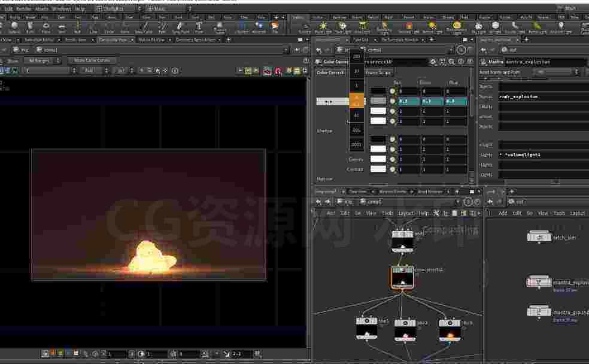This screenshot has height=364, width=589.
Task: Select the Tube shelf tool
Action: point(30,27)
